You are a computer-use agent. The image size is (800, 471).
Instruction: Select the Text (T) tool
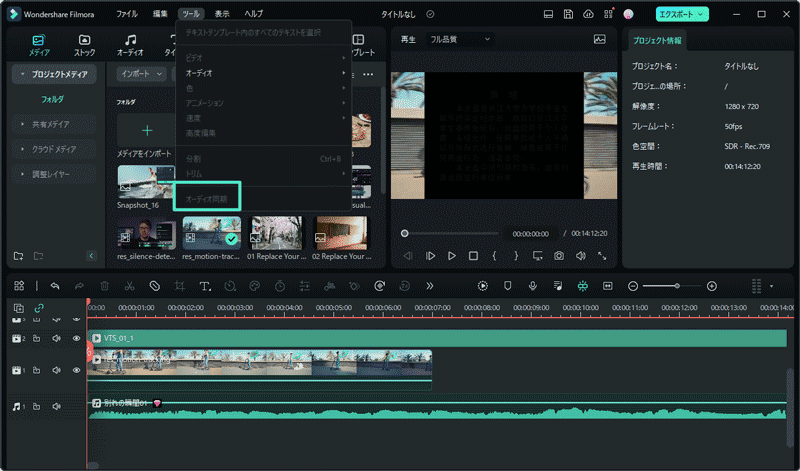click(x=205, y=286)
